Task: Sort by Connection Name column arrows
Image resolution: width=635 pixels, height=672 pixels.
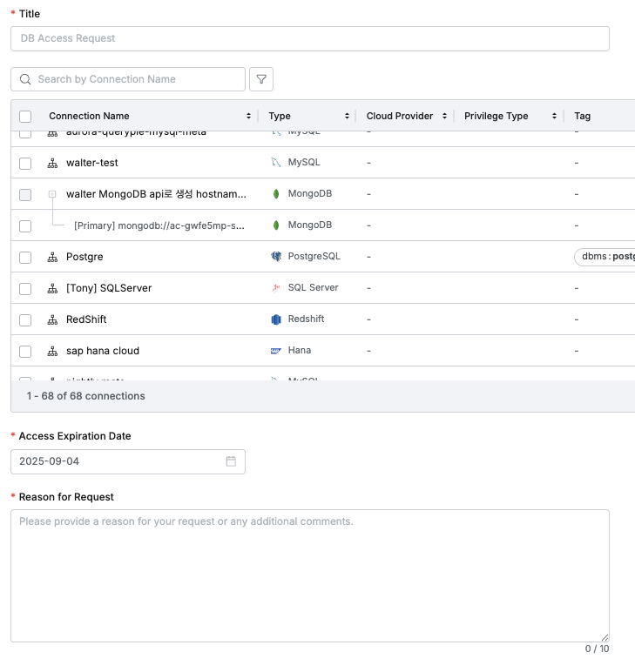Action: tap(249, 116)
